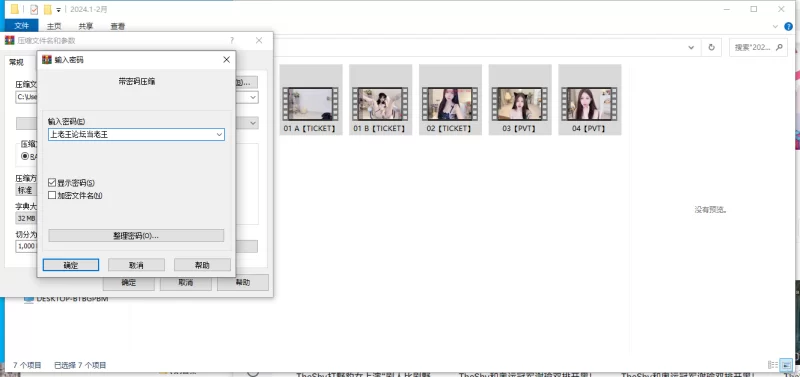Image resolution: width=800 pixels, height=377 pixels.
Task: Open the 文件 menu in Explorer
Action: 21,26
